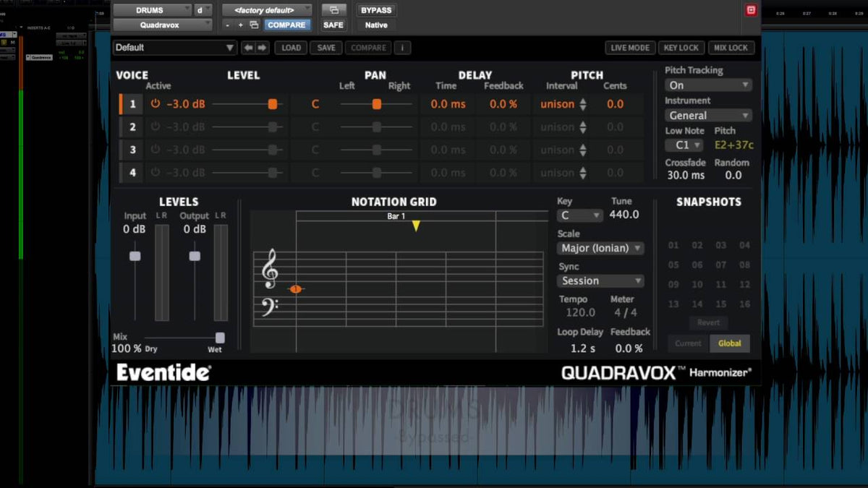
Task: Select Voice 1 number button
Action: click(132, 104)
